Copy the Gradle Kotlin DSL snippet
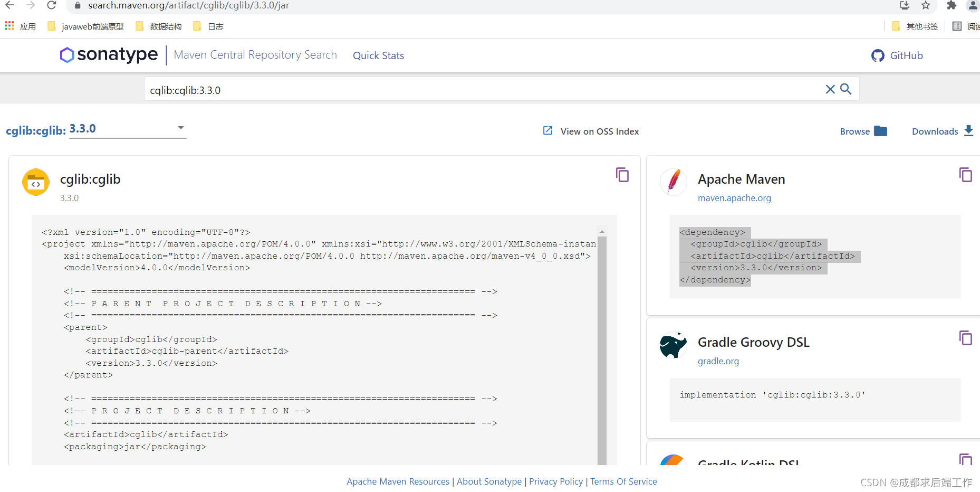Image resolution: width=980 pixels, height=492 pixels. pos(966,460)
